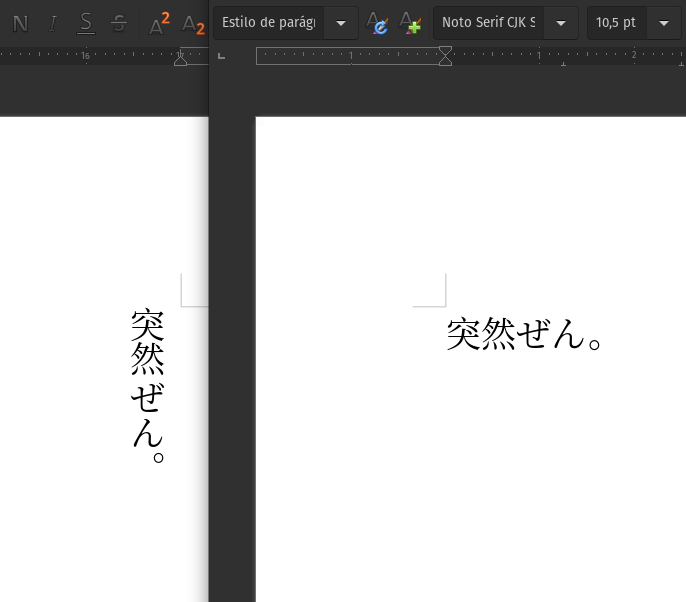Screen dimensions: 686x602
Task: Open the font size dropdown arrow
Action: point(664,23)
